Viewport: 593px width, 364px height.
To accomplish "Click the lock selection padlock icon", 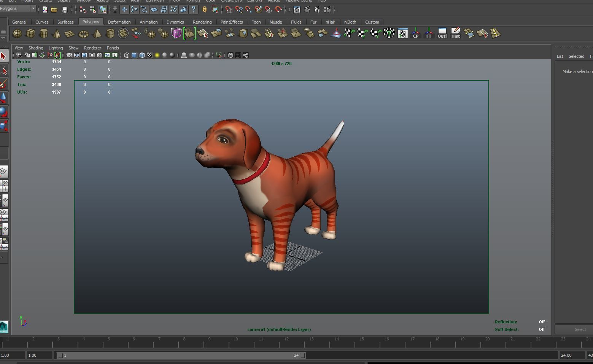I will click(204, 10).
